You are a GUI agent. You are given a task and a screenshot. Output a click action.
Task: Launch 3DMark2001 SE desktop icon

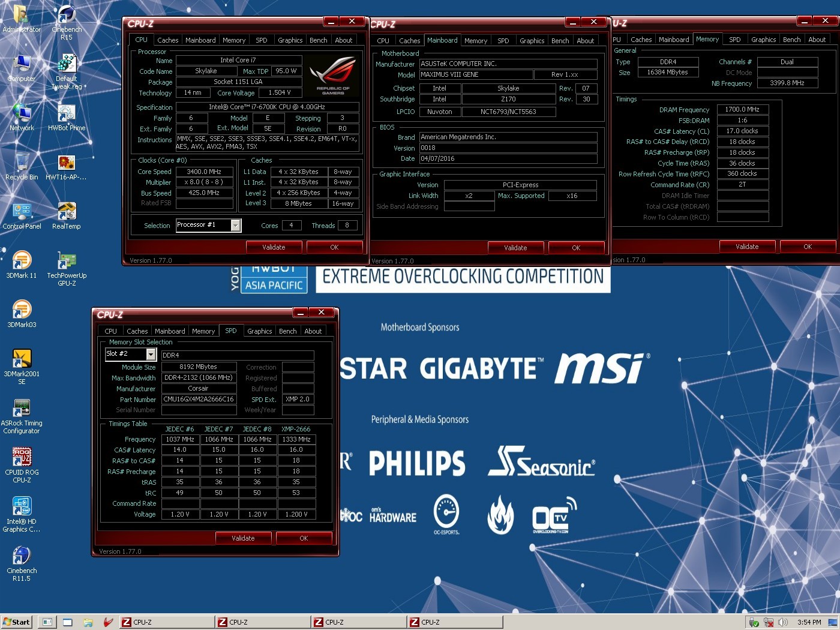[x=22, y=367]
